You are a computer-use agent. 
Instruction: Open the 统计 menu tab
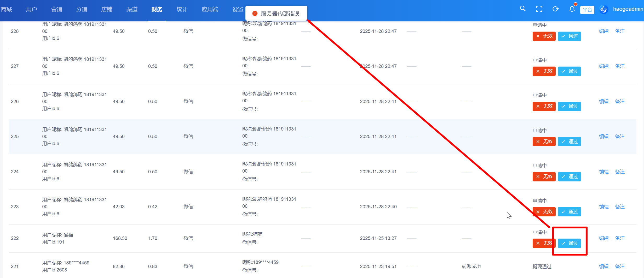pos(182,9)
